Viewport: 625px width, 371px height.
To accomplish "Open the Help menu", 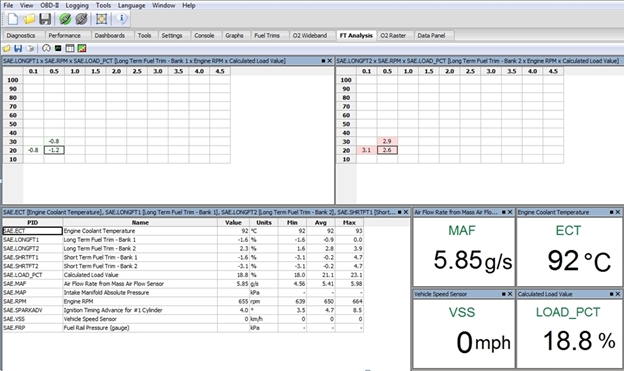I will click(189, 6).
